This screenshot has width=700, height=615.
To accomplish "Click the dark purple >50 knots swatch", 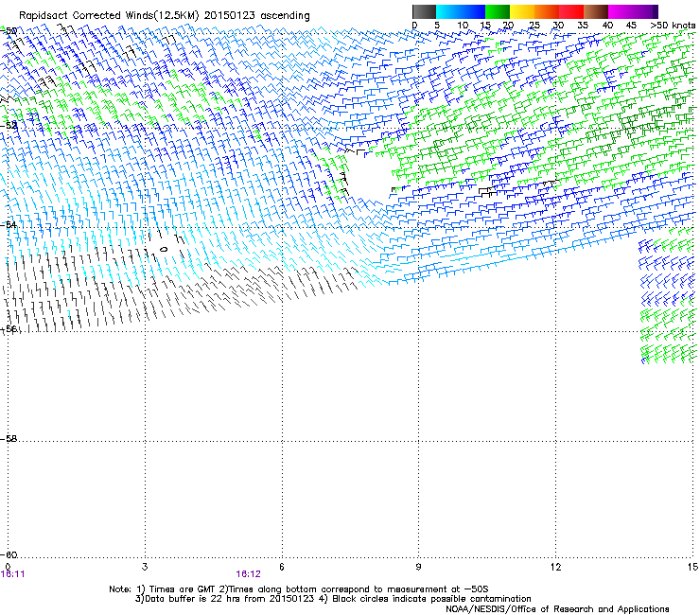I will (x=655, y=11).
